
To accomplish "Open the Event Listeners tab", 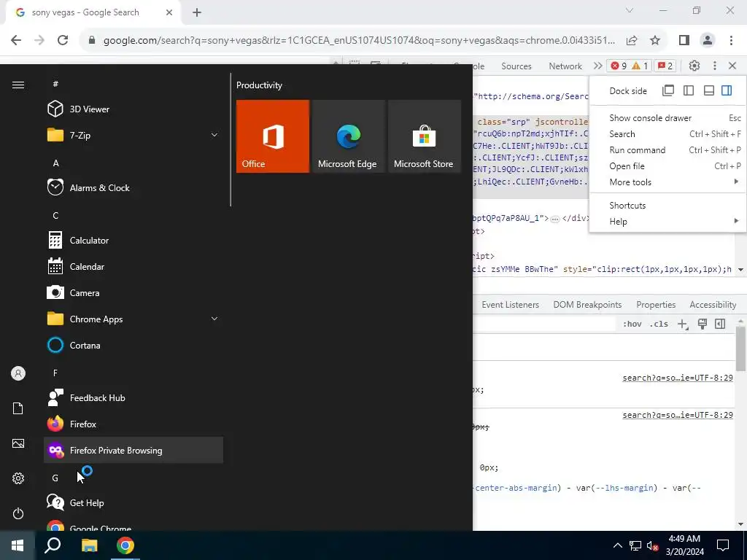I will [x=510, y=305].
